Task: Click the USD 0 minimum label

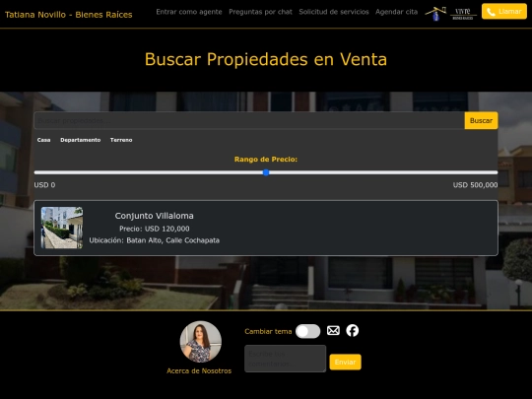Action: point(44,185)
